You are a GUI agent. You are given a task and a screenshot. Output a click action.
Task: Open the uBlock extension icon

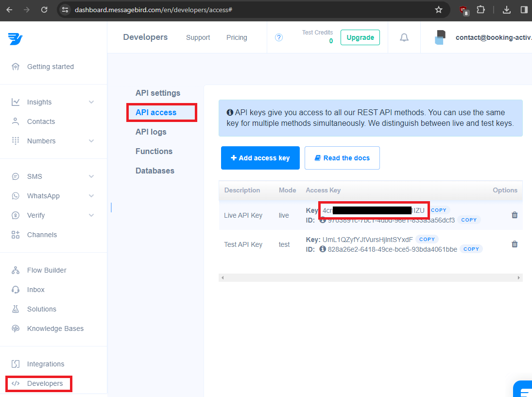point(464,11)
